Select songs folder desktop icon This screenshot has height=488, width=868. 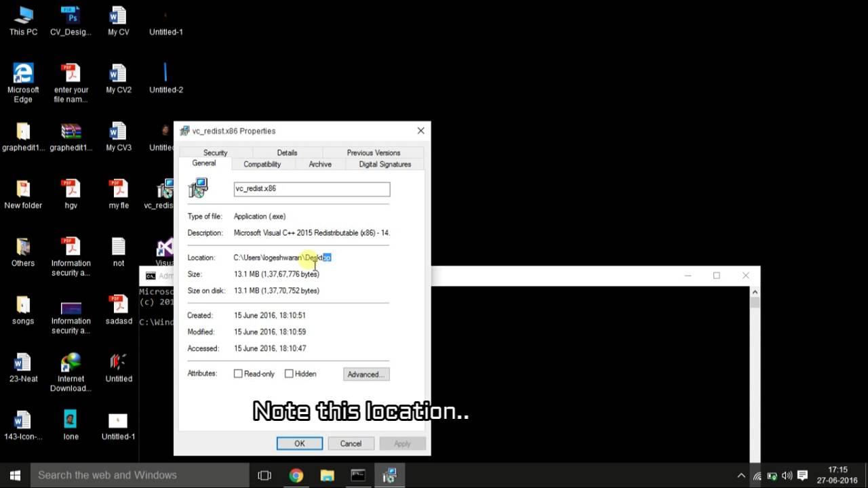[x=23, y=310]
